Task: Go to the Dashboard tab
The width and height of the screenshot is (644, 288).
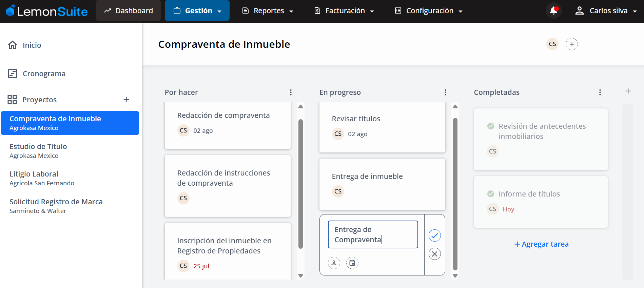Action: (x=128, y=11)
